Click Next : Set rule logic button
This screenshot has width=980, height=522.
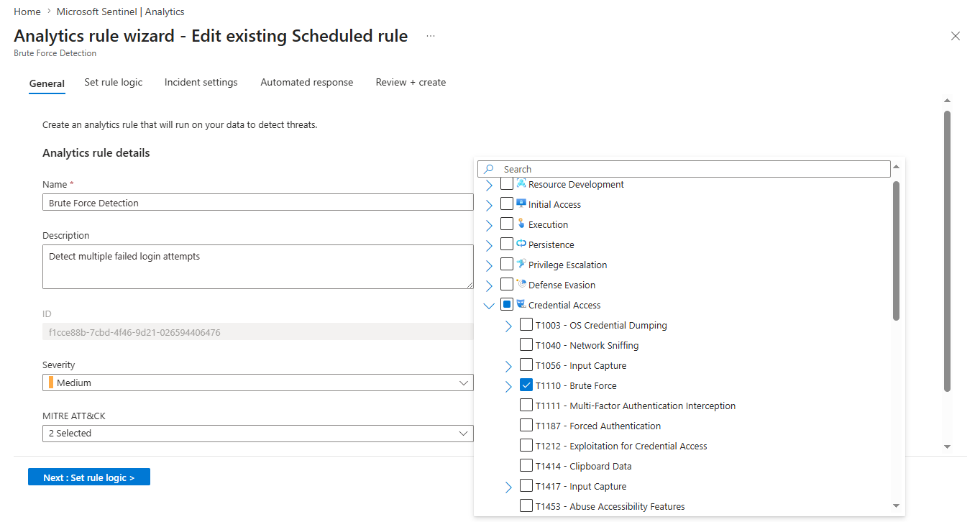(89, 477)
